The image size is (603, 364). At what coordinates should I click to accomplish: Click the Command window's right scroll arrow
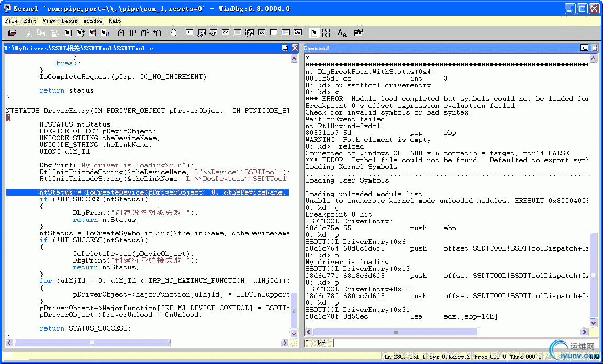pyautogui.click(x=584, y=332)
